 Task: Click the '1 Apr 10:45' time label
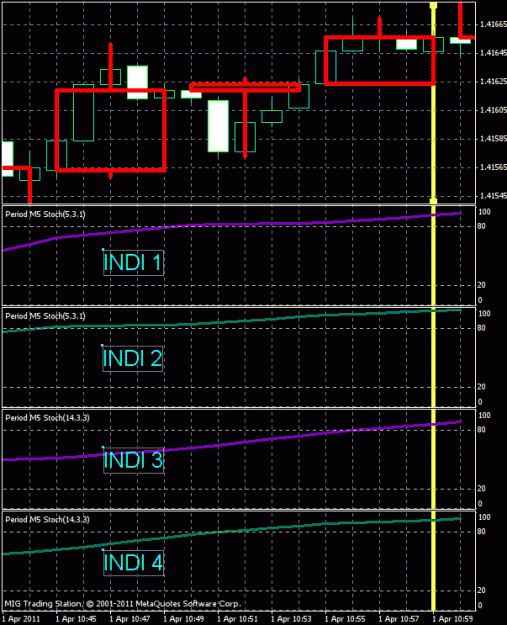(76, 619)
